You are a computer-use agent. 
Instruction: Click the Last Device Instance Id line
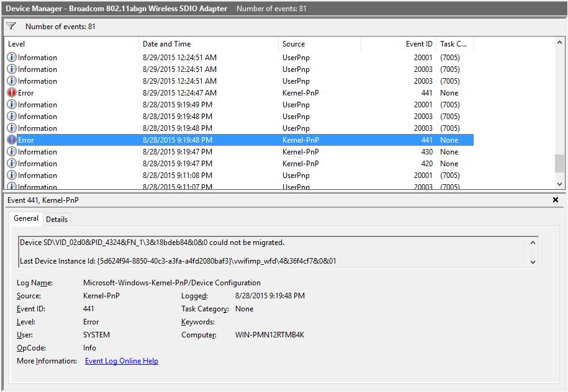click(x=178, y=261)
